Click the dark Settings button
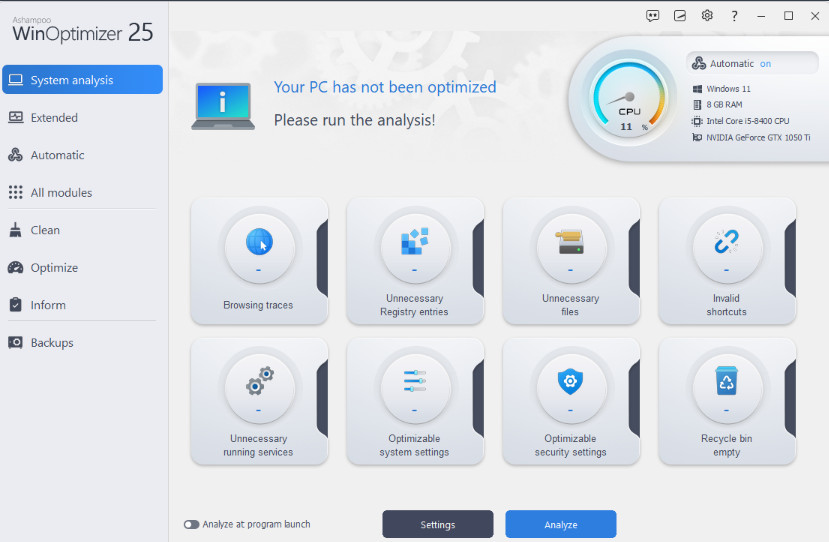The width and height of the screenshot is (829, 542). pyautogui.click(x=438, y=525)
